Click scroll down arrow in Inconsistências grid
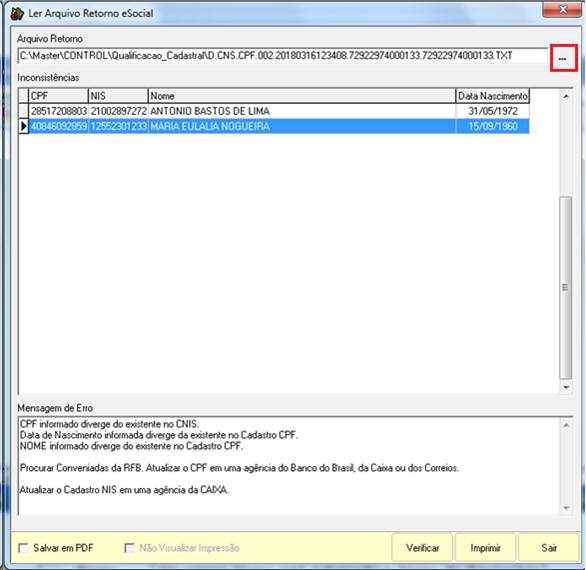 (x=566, y=387)
